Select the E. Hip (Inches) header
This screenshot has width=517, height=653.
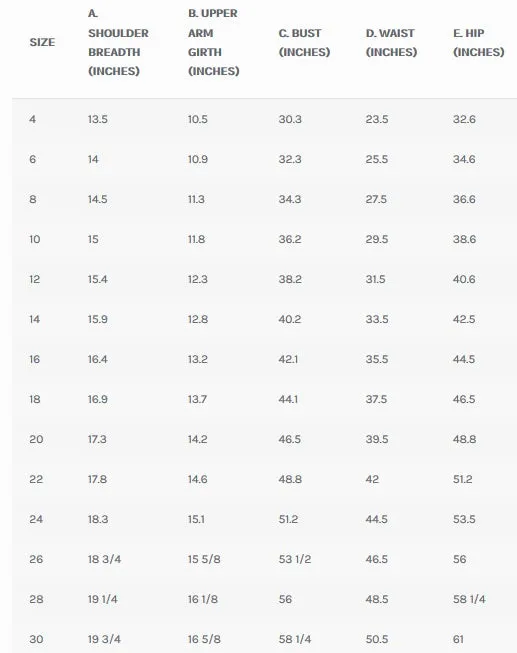[479, 42]
